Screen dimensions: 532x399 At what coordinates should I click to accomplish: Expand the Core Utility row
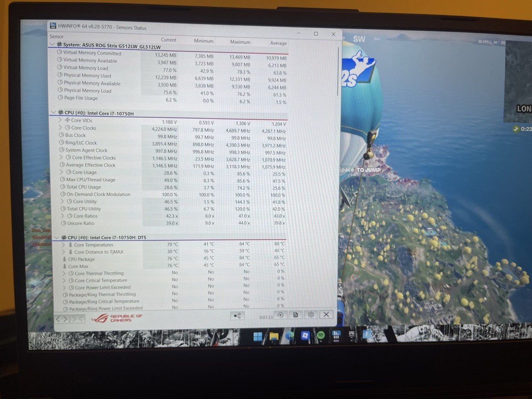tap(63, 201)
